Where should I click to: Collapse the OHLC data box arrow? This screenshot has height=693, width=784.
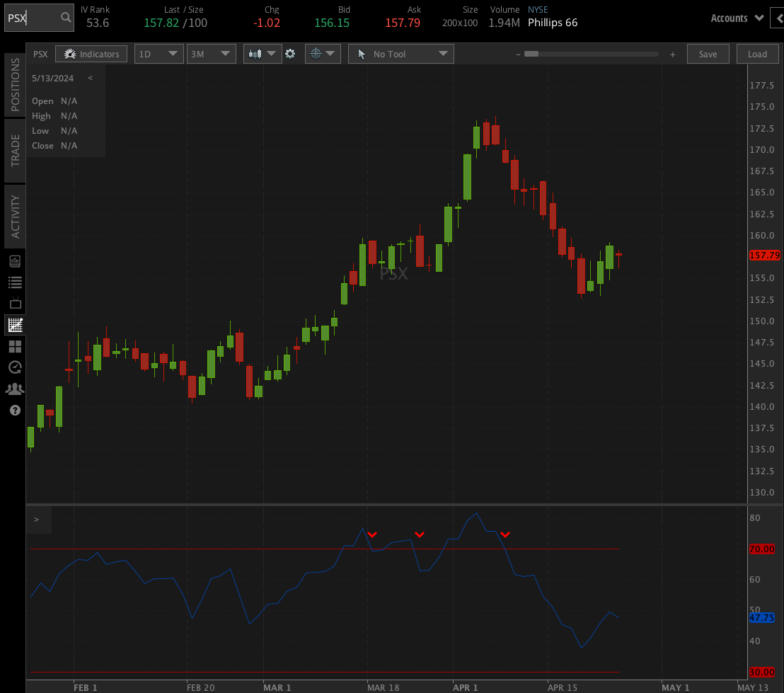90,79
